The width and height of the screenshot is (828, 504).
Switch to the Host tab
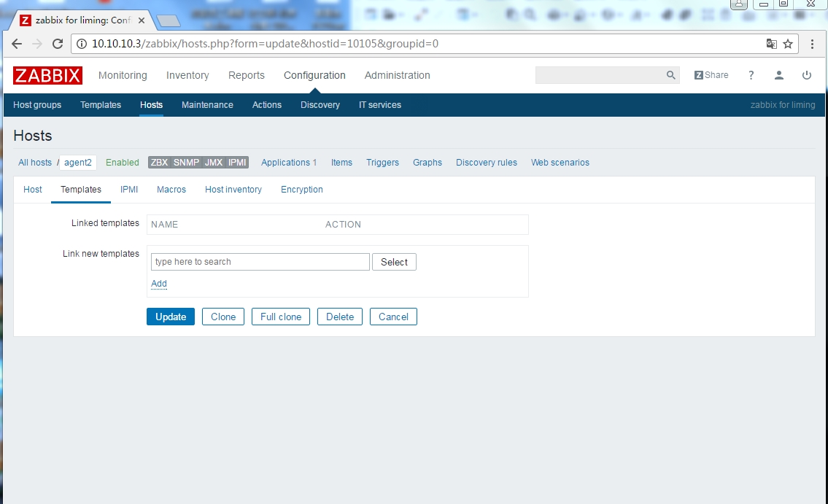coord(33,190)
